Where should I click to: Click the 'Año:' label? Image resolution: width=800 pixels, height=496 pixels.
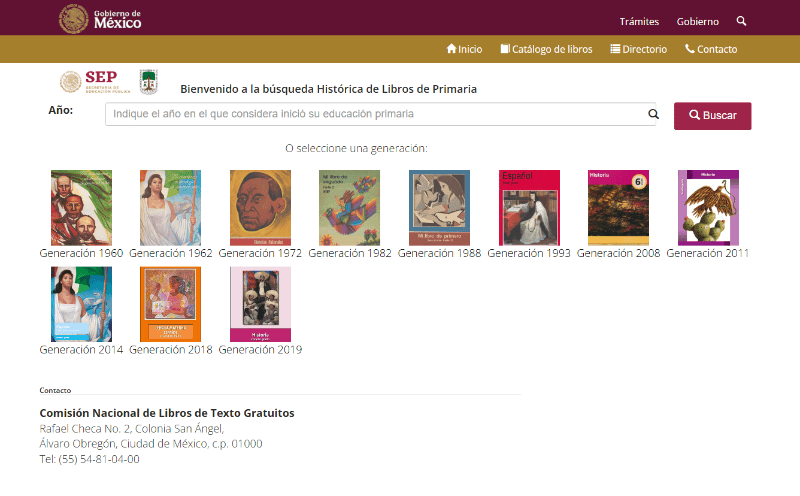click(61, 110)
